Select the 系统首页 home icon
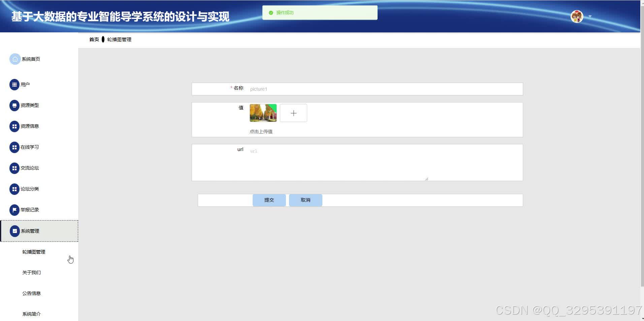This screenshot has height=321, width=644. coord(14,59)
